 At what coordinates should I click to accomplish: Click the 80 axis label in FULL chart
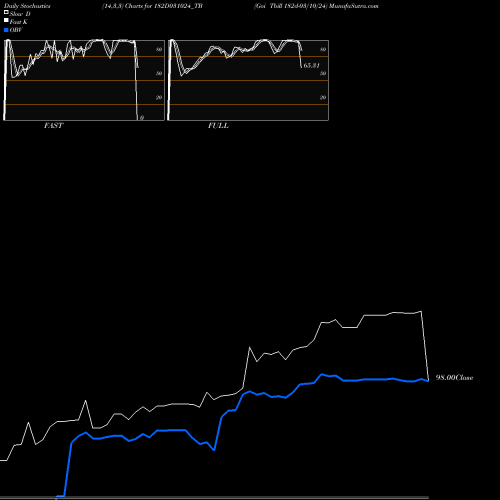tap(323, 49)
